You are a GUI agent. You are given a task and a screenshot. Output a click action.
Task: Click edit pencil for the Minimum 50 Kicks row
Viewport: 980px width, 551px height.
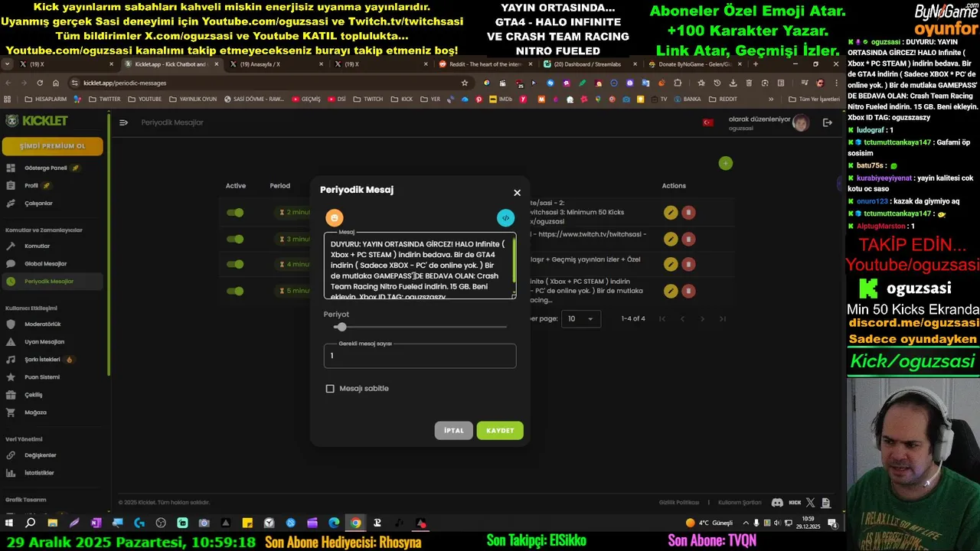tap(671, 213)
